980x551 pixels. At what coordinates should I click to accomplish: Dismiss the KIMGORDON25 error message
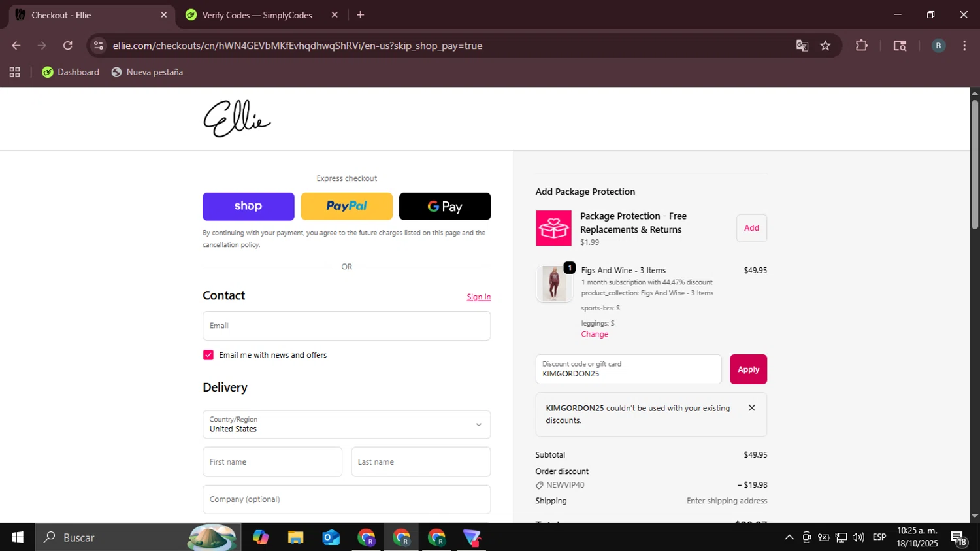click(751, 408)
